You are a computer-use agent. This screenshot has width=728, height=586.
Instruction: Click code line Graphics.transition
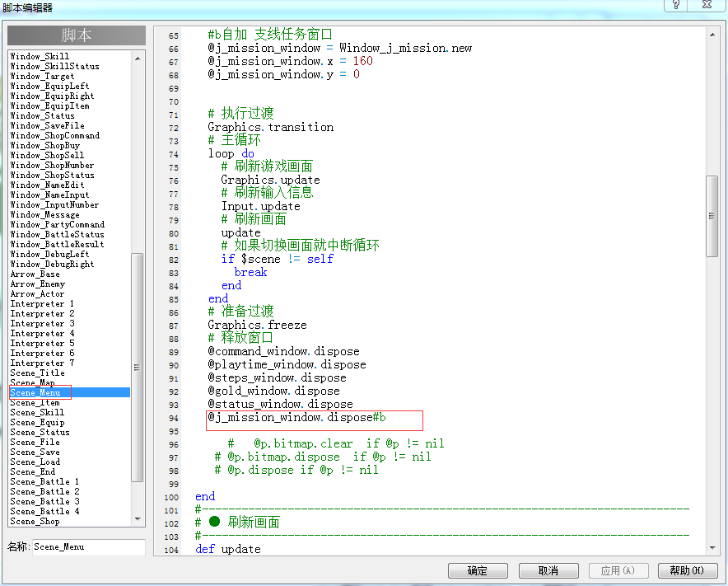pos(271,127)
